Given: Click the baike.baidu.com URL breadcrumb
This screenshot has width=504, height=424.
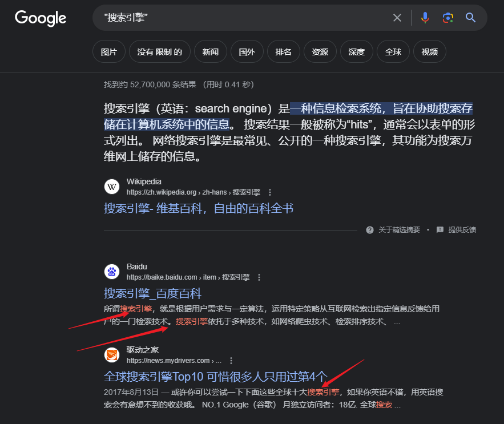Looking at the screenshot, I should point(188,277).
